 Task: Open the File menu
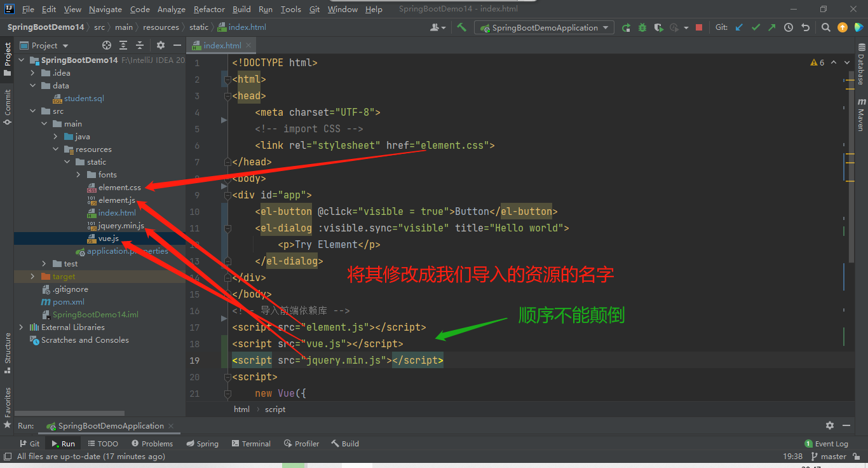pos(28,9)
